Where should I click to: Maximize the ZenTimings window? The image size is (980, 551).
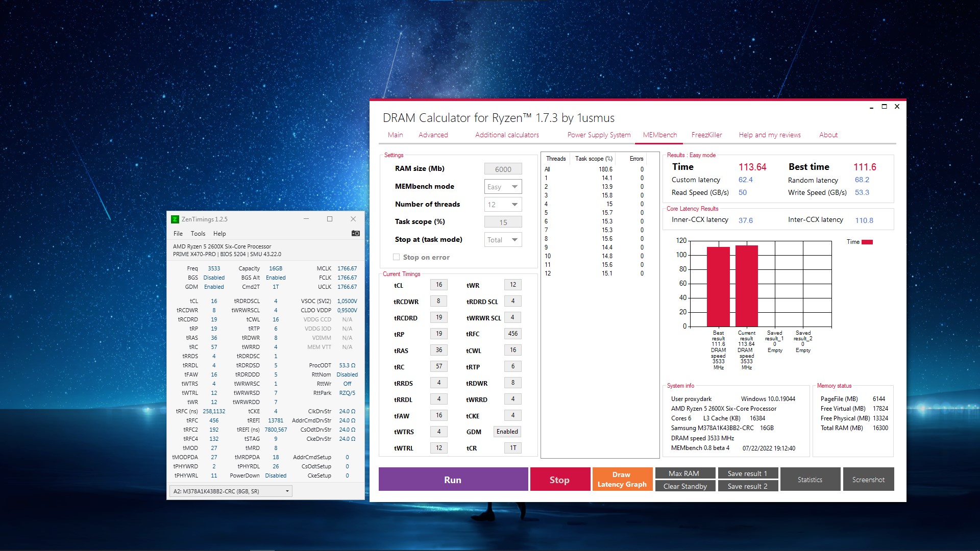[x=330, y=219]
